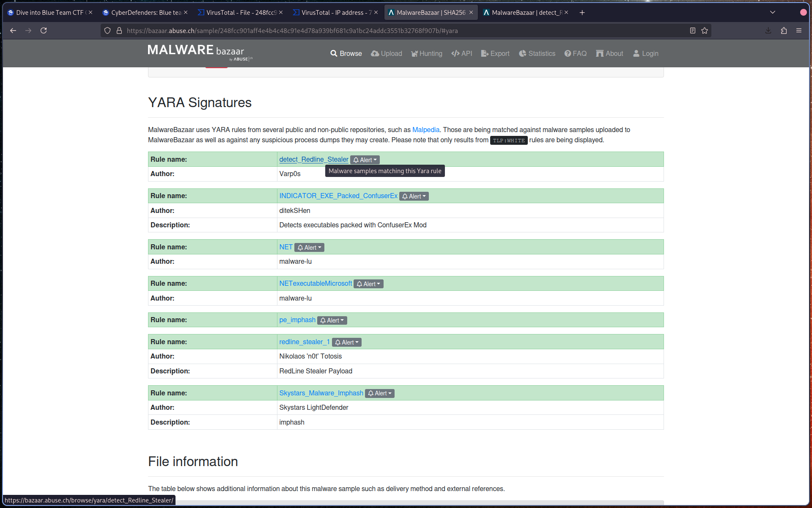Reload the current page

tap(44, 30)
